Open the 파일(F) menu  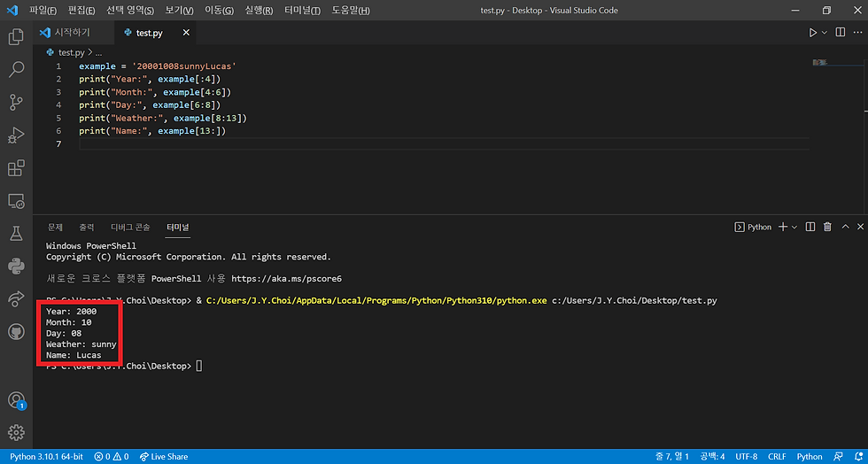43,11
